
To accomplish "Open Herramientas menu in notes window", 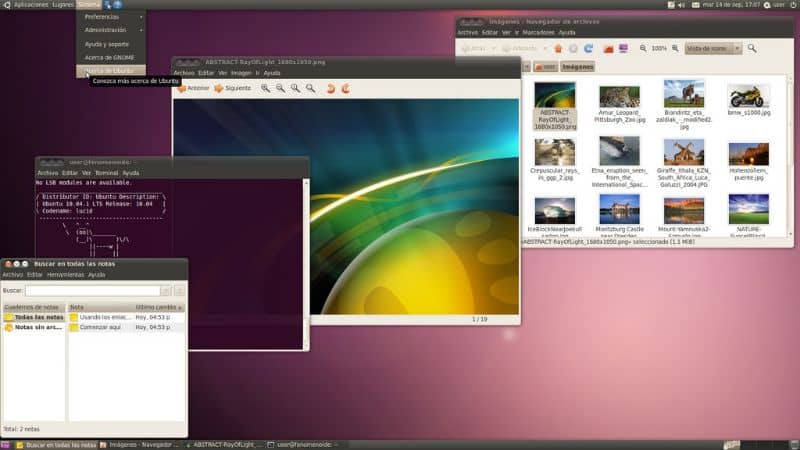I will pyautogui.click(x=65, y=274).
